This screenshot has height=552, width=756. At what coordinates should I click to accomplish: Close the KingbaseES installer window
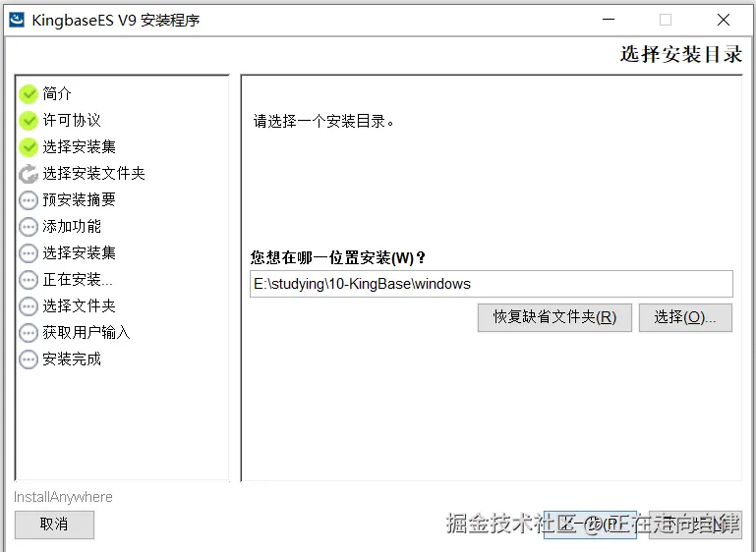724,20
